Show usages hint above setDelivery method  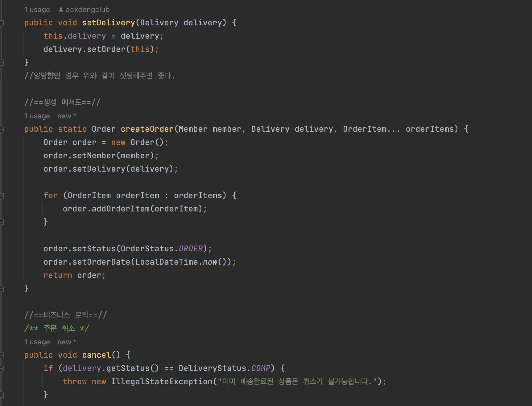coord(37,10)
